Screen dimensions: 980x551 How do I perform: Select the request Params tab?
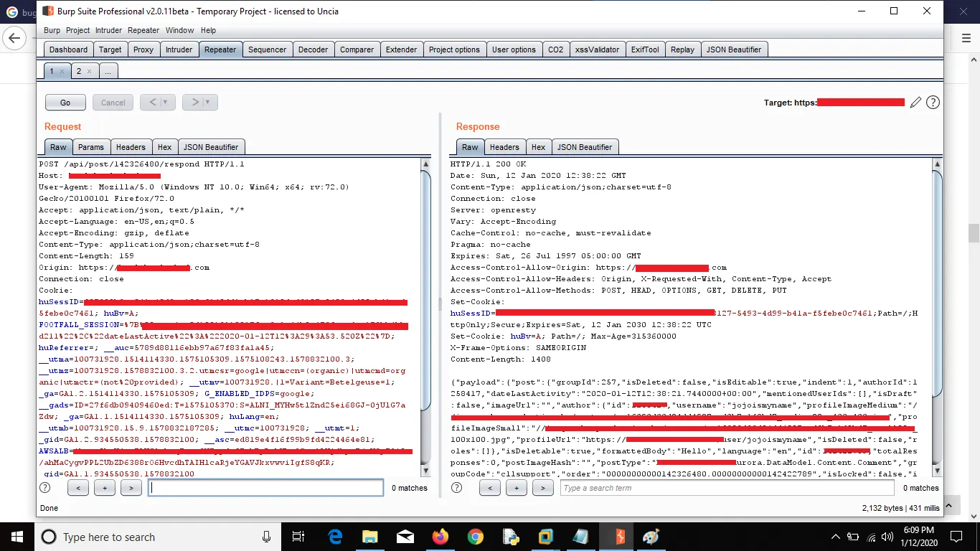(91, 147)
